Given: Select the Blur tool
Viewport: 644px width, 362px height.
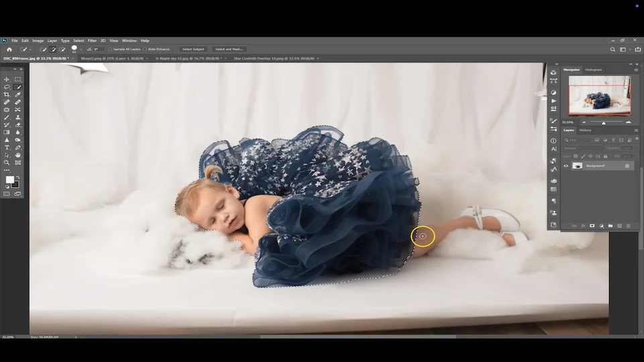Looking at the screenshot, I should tap(17, 132).
